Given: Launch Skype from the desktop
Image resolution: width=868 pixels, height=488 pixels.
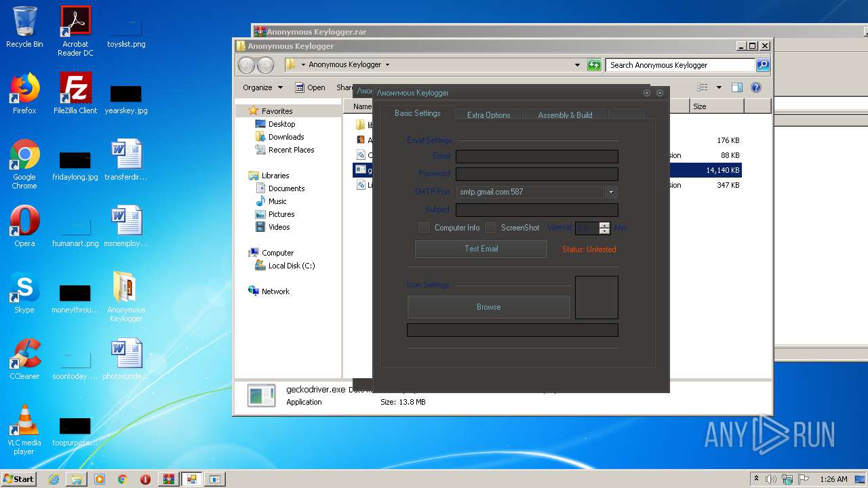Looking at the screenshot, I should [x=24, y=293].
